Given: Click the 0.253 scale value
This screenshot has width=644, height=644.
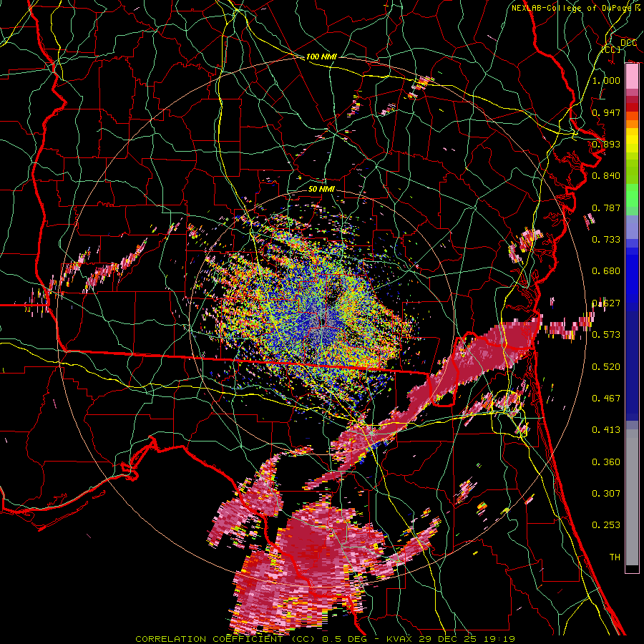Looking at the screenshot, I should (606, 525).
